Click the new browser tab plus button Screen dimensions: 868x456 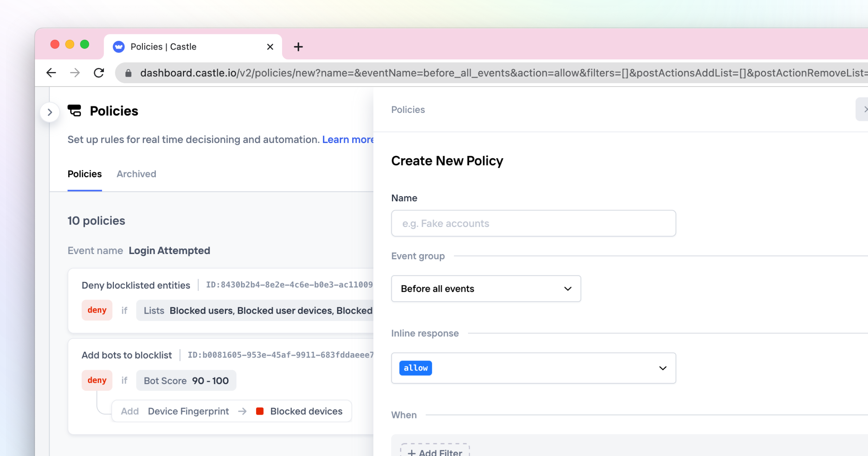pyautogui.click(x=298, y=47)
